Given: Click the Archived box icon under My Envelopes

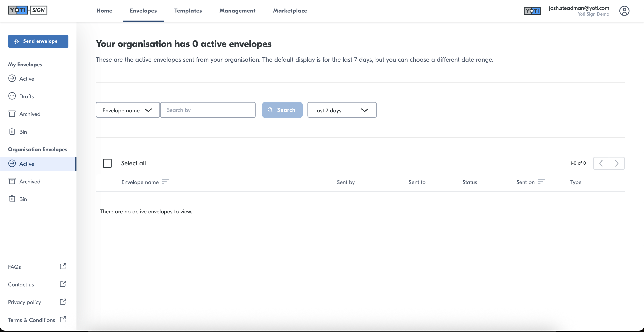Looking at the screenshot, I should pos(12,114).
